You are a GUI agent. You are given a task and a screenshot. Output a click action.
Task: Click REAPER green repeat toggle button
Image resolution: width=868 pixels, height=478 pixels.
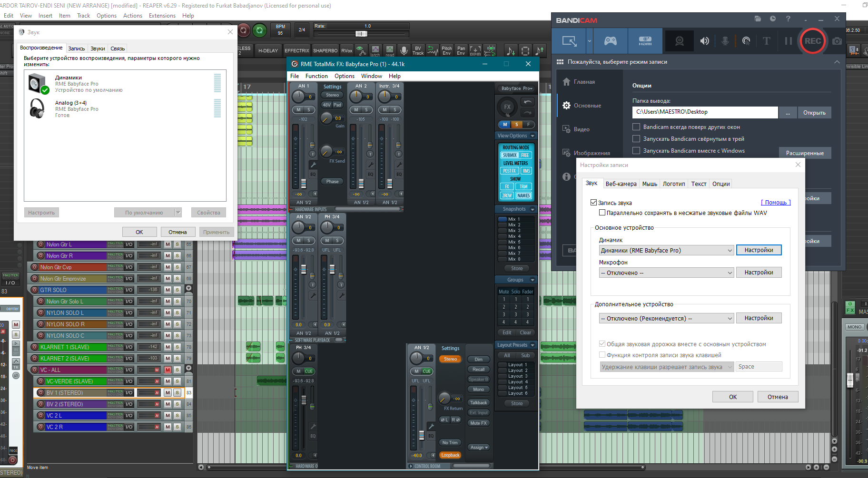(259, 31)
